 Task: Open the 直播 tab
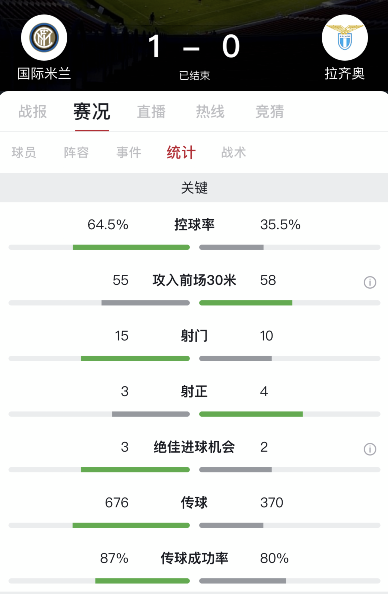coord(151,111)
